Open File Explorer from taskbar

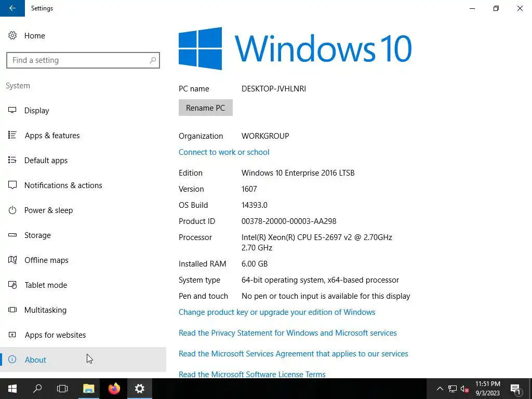point(88,389)
